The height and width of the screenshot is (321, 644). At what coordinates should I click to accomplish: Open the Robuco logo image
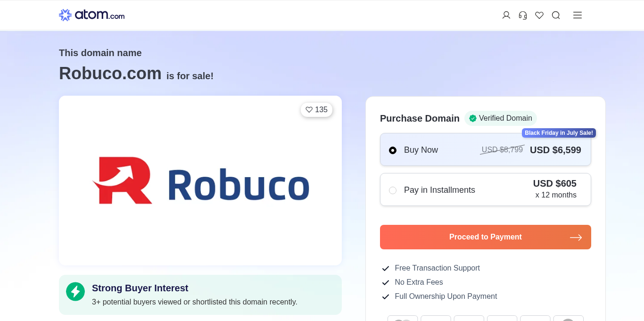coord(200,181)
